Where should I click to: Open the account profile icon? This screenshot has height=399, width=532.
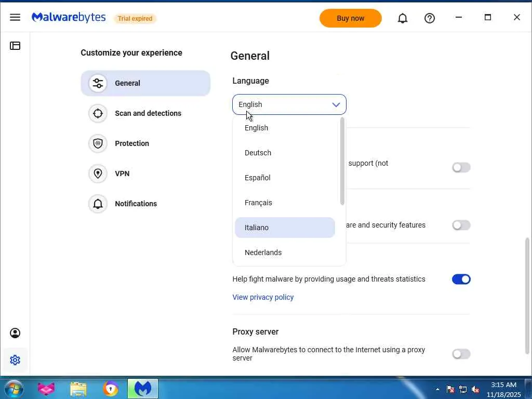(15, 333)
